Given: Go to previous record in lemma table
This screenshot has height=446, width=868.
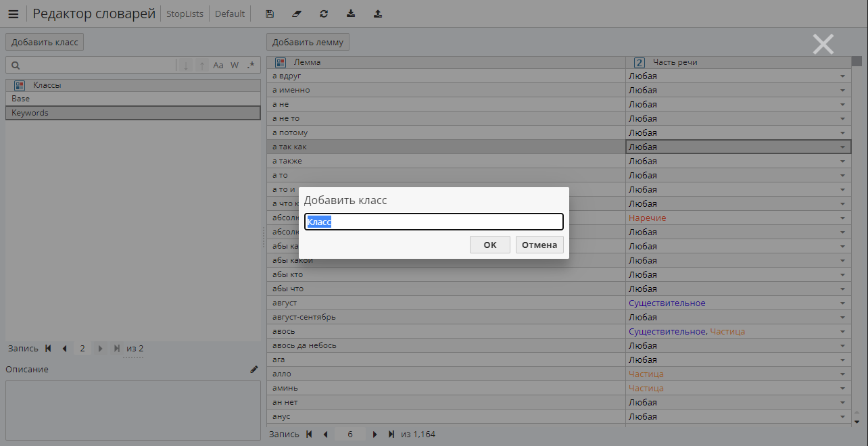Looking at the screenshot, I should (x=325, y=434).
